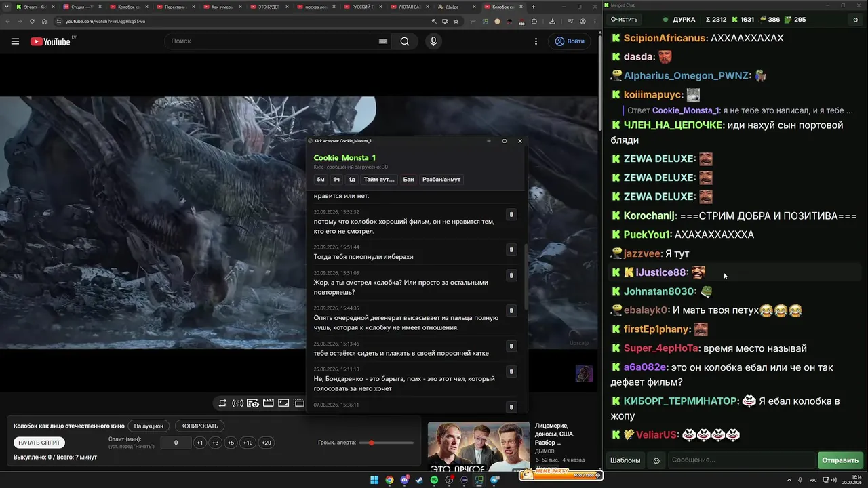868x488 pixels.
Task: Open chat settings gear icon
Action: (855, 20)
